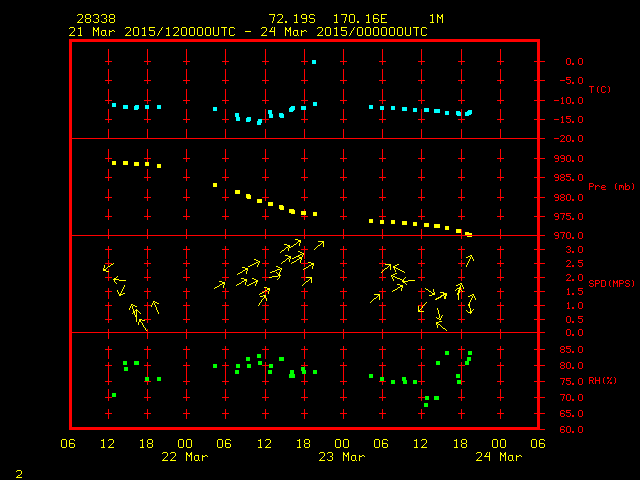Image resolution: width=640 pixels, height=480 pixels.
Task: Select the 24 Mar date marker
Action: click(499, 456)
